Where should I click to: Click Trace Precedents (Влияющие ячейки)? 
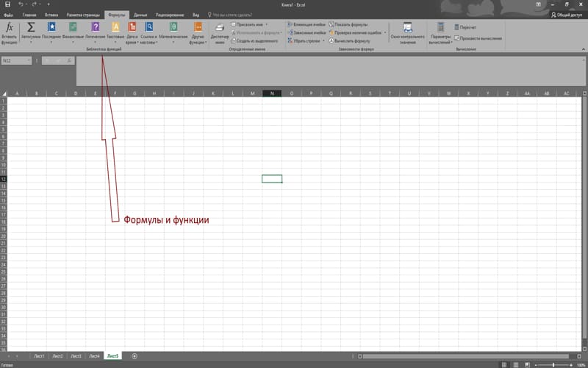pos(306,24)
